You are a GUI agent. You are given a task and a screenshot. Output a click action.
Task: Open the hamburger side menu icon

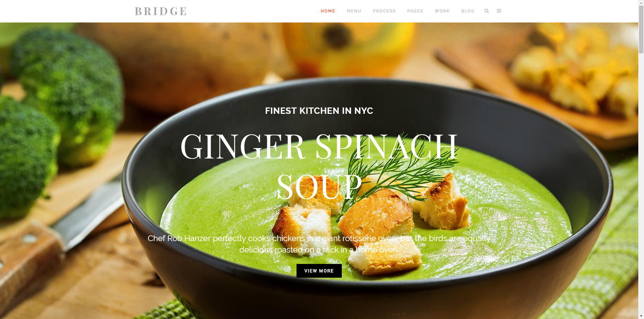(x=499, y=11)
